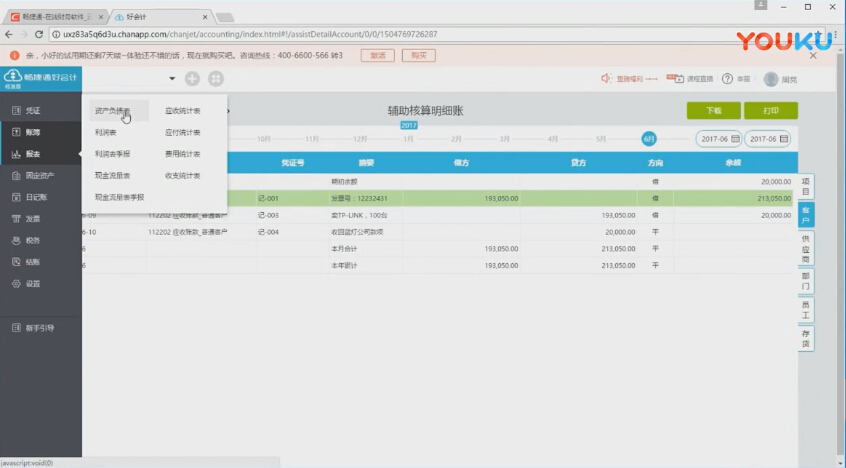Click the browser address bar URL
The height and width of the screenshot is (468, 846).
[x=250, y=34]
